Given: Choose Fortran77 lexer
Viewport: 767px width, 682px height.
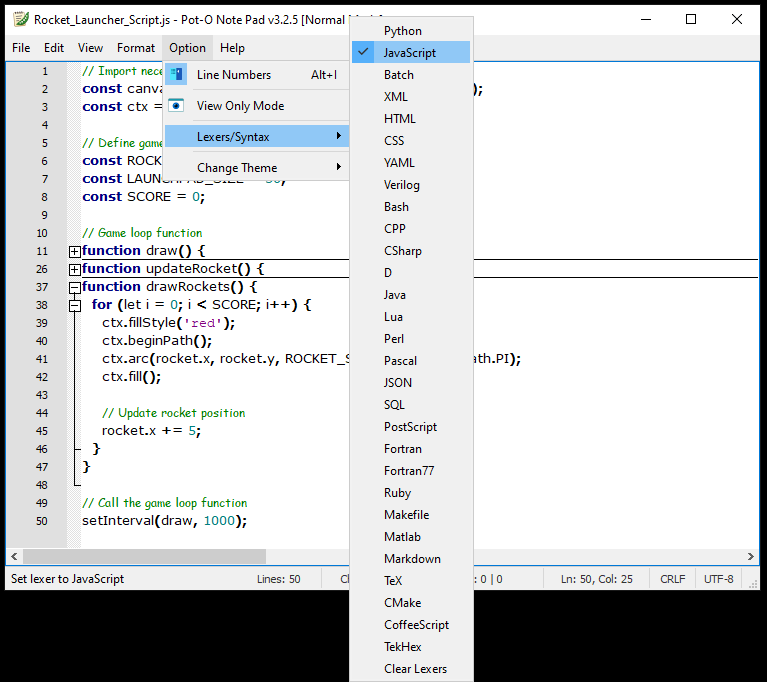Looking at the screenshot, I should click(411, 471).
